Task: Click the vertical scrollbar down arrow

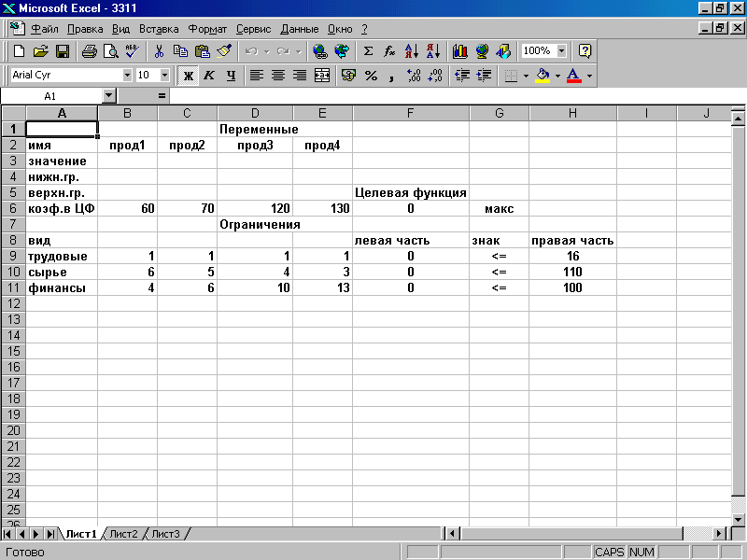Action: [x=738, y=520]
